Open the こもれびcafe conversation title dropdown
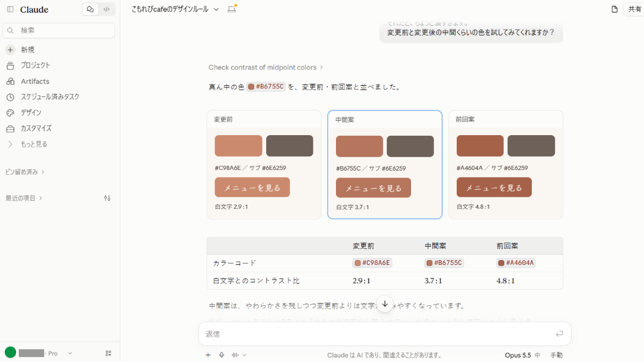 click(x=175, y=9)
